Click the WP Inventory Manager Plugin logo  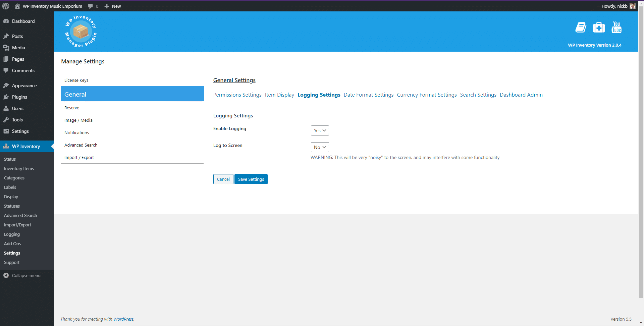pyautogui.click(x=80, y=31)
